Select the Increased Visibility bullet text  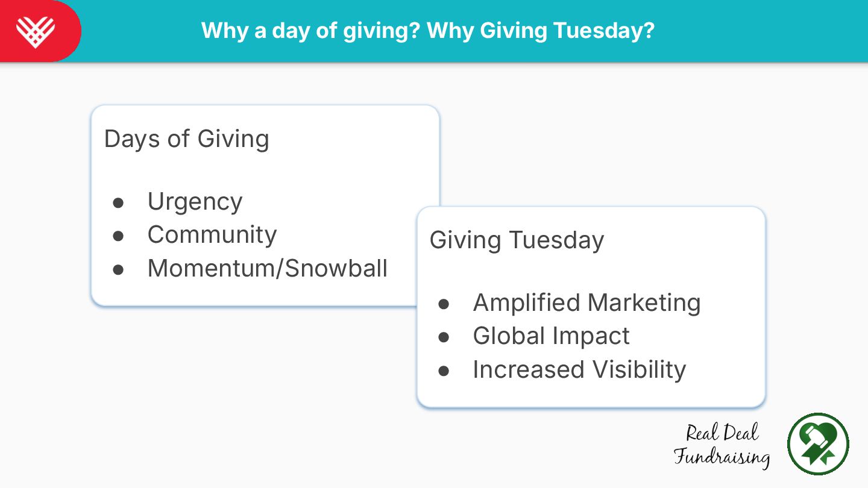coord(579,369)
